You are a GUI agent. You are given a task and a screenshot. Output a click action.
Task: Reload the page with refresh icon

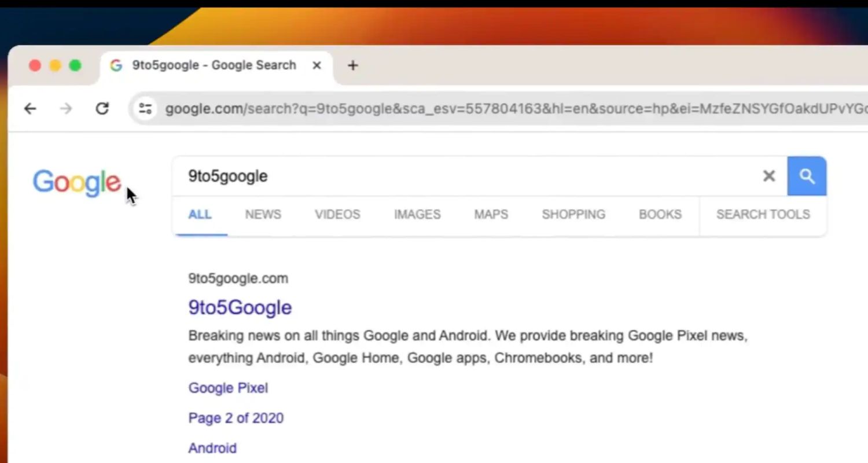tap(102, 108)
